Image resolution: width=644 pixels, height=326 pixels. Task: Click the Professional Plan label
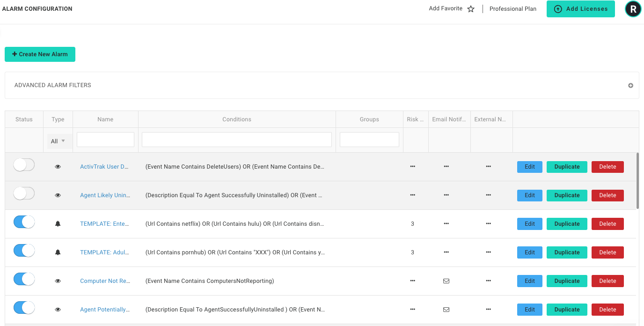(513, 9)
